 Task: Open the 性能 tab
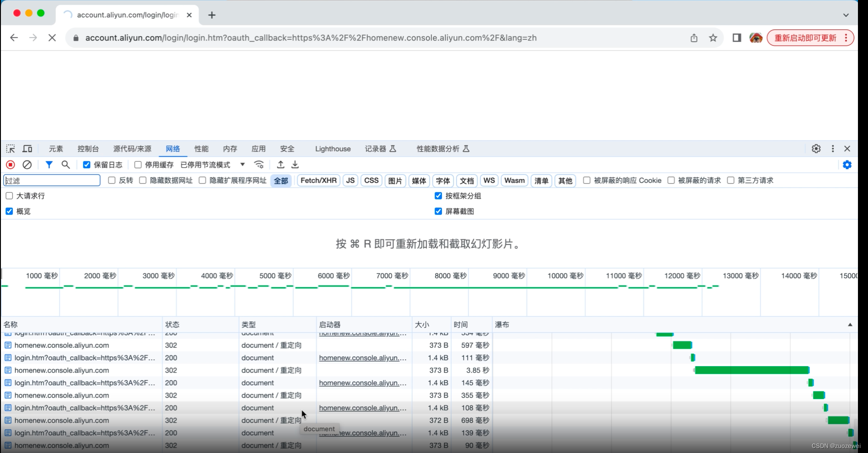[201, 149]
